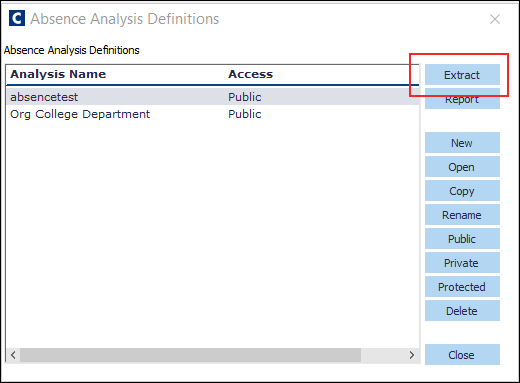Set access to Private

pos(462,263)
